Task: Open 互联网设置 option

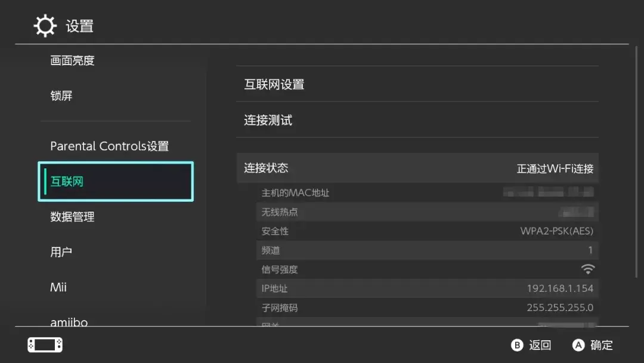Action: [417, 84]
